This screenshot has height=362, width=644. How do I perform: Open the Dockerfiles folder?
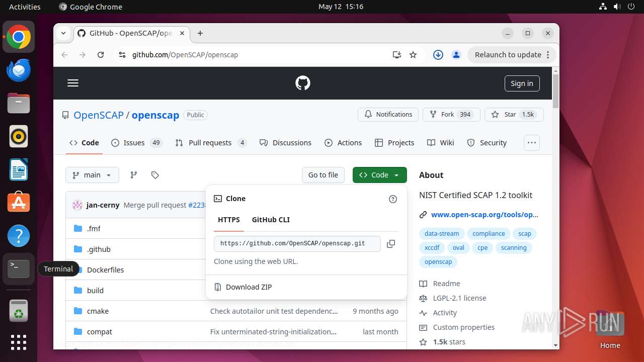tap(105, 270)
